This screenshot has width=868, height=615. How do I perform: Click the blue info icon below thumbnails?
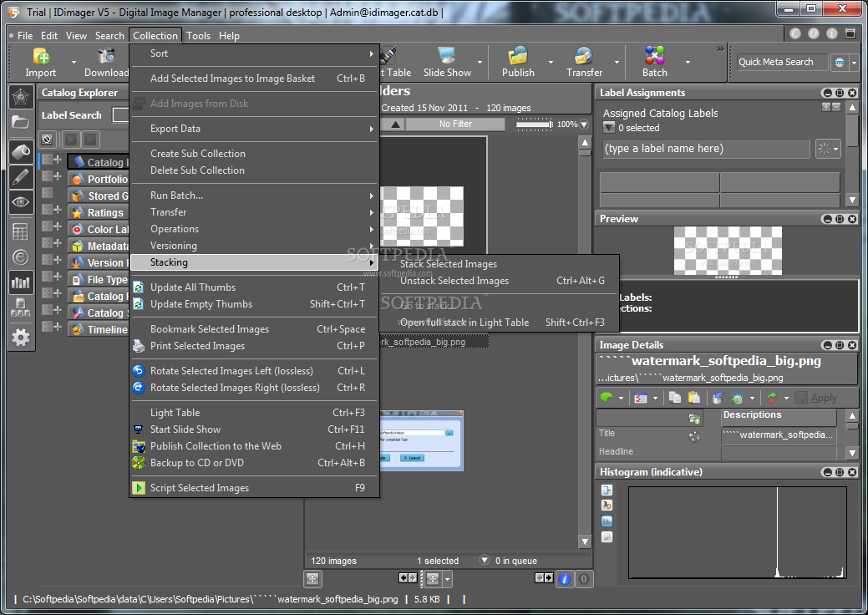(565, 579)
